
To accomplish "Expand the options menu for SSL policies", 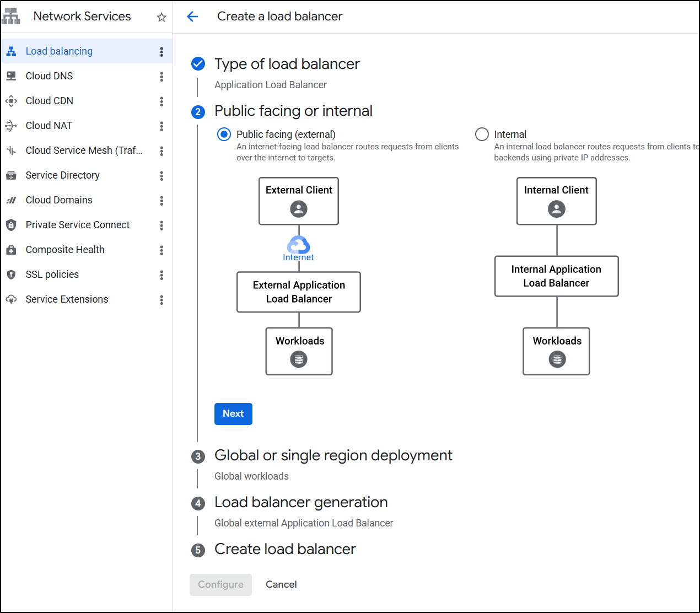I will pos(161,275).
